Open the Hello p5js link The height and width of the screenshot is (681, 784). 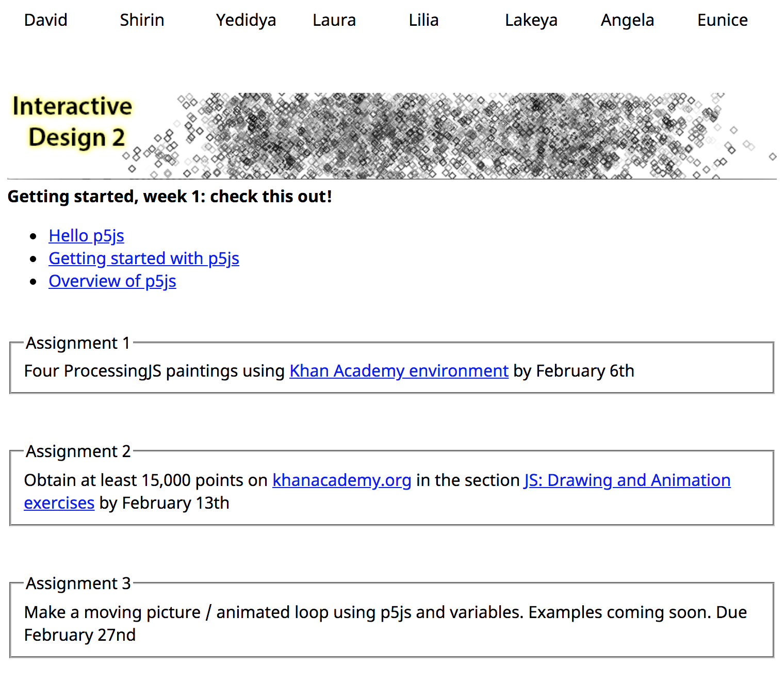pos(86,236)
